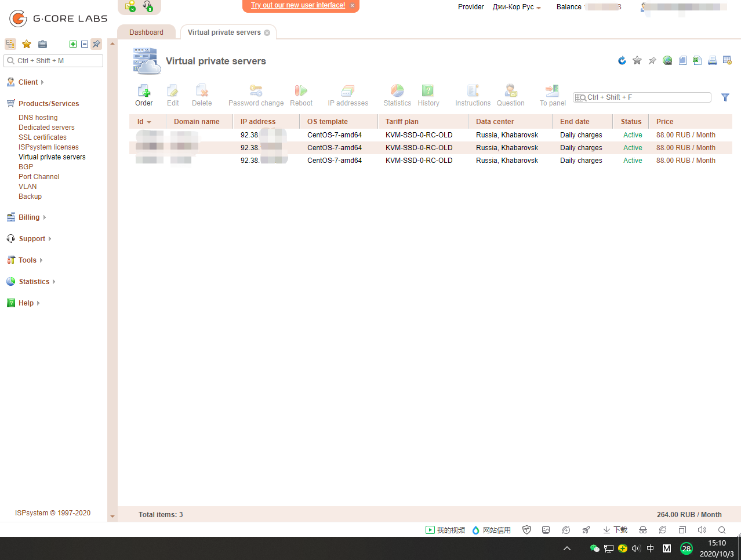Open WeChat icon in system tray
The width and height of the screenshot is (741, 560).
point(594,548)
